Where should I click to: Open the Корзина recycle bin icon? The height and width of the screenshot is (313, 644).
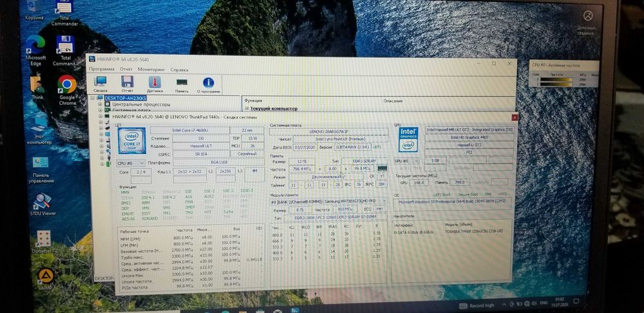[34, 10]
